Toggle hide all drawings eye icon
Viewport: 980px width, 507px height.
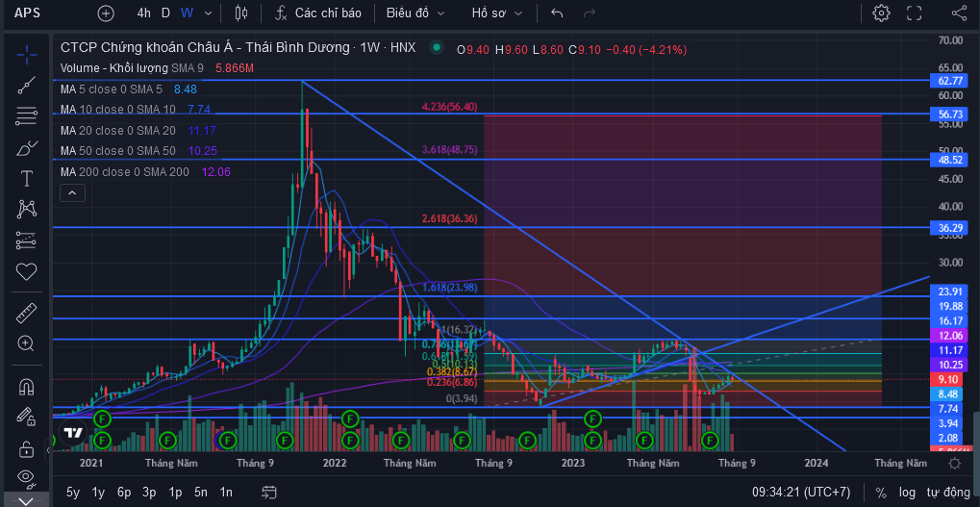pyautogui.click(x=26, y=477)
